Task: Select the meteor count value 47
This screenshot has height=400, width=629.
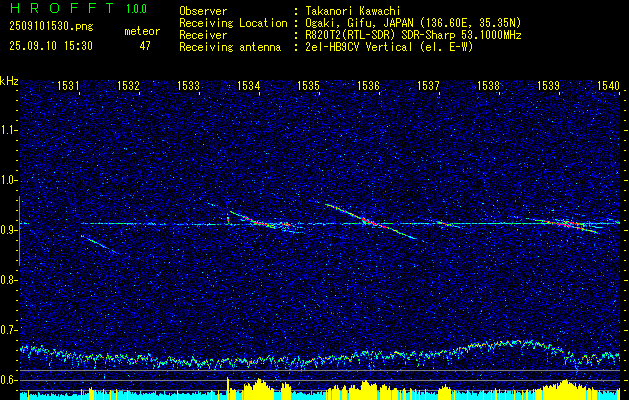Action: (145, 46)
